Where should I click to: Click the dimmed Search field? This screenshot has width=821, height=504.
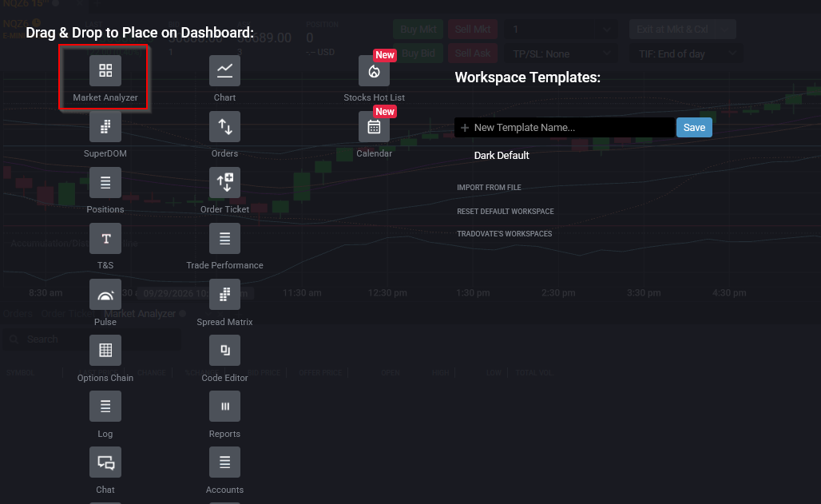coord(92,339)
